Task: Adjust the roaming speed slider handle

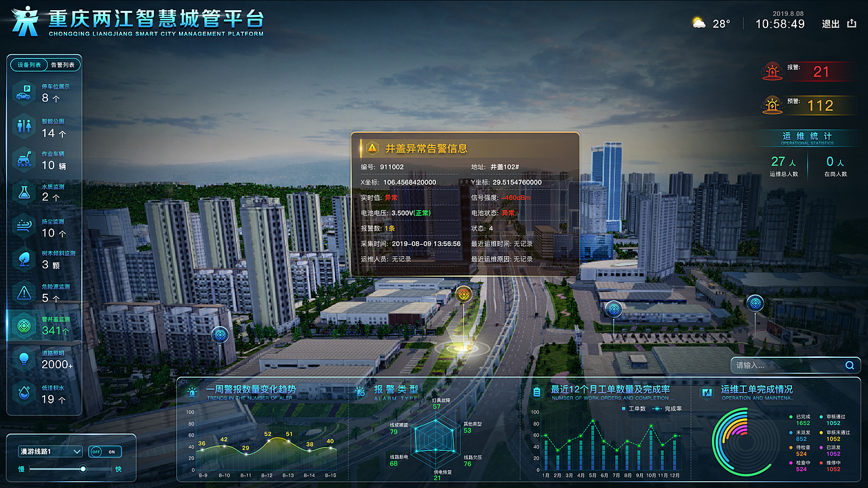Action: (x=83, y=468)
